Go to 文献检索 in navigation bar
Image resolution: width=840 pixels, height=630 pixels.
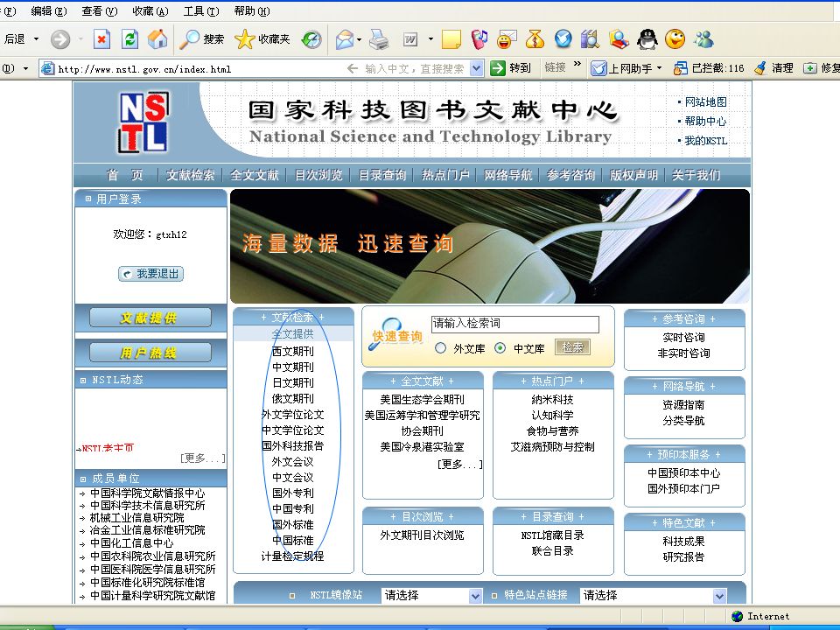pyautogui.click(x=190, y=175)
